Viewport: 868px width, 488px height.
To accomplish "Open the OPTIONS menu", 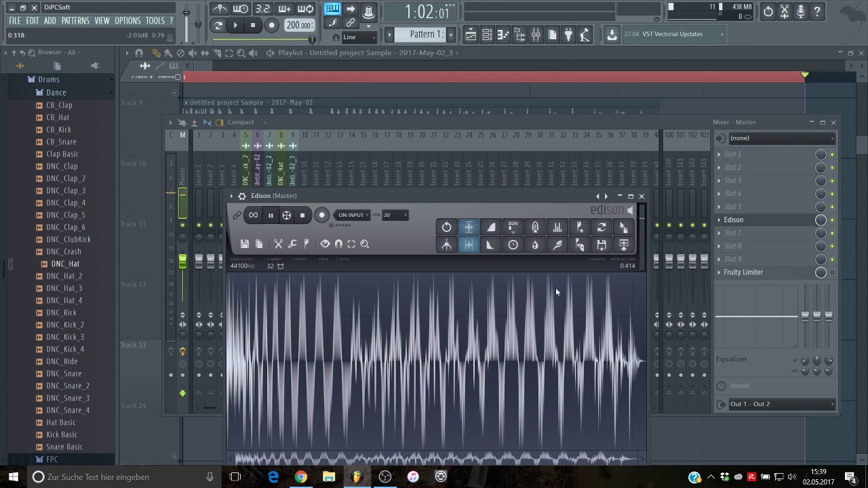I will 127,21.
